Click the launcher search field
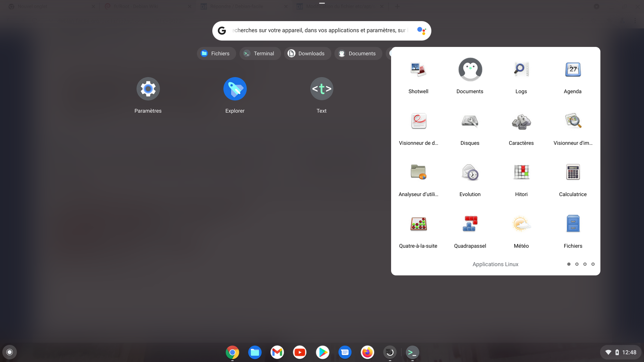 pyautogui.click(x=319, y=31)
